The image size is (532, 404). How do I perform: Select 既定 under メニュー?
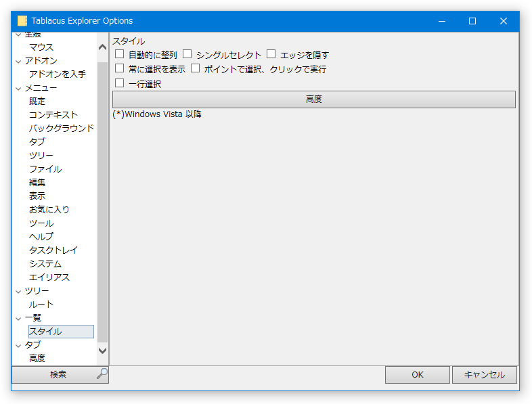(x=37, y=101)
